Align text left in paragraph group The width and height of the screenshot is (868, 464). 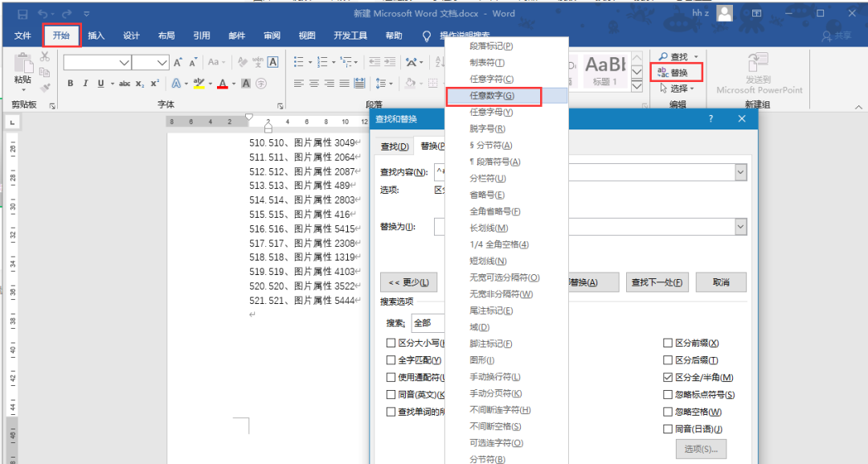tap(299, 84)
